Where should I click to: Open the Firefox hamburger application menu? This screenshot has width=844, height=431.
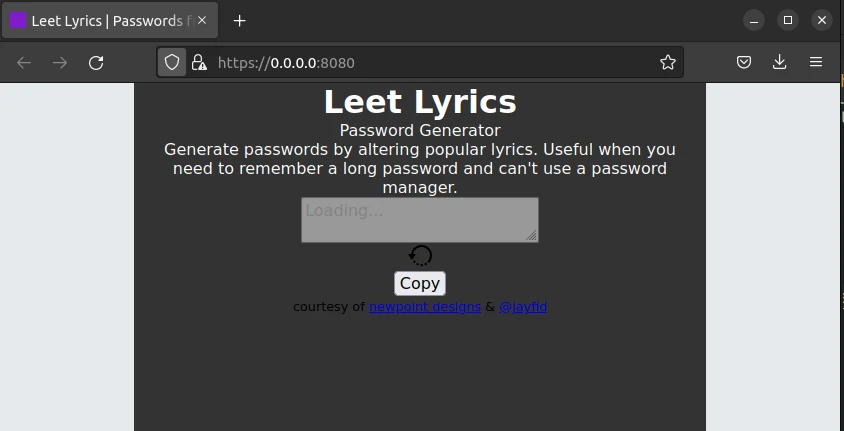(x=816, y=63)
